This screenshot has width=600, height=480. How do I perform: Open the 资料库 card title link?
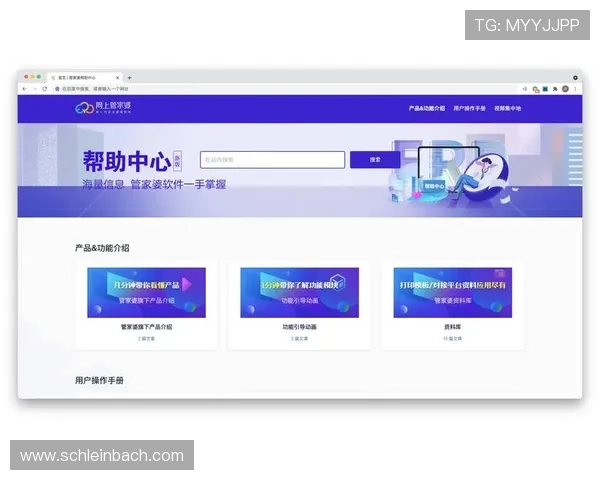(x=453, y=327)
